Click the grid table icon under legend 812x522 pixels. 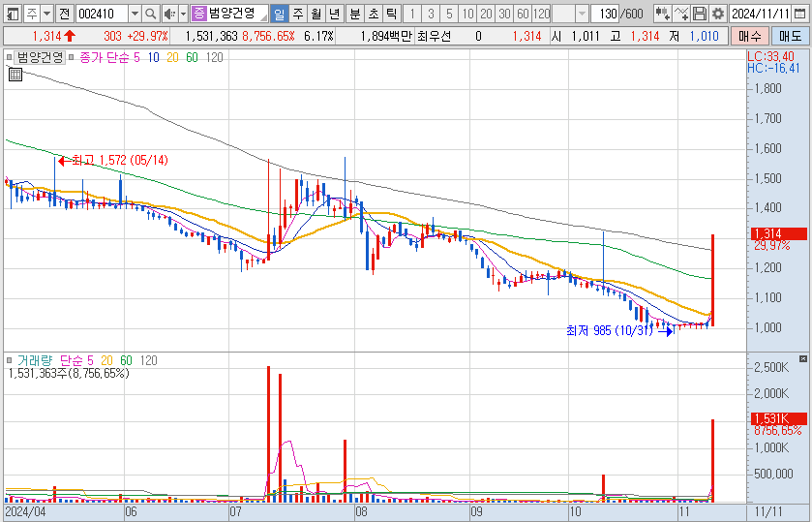(x=15, y=75)
